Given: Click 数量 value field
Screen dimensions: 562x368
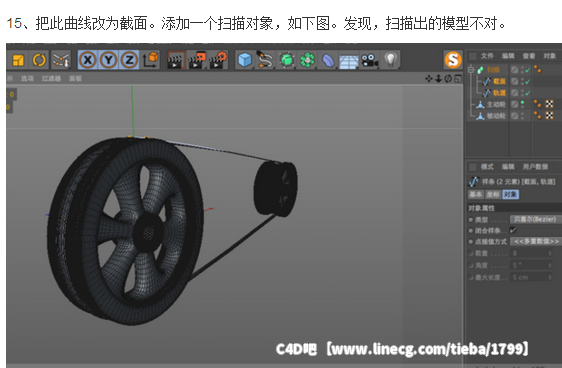Looking at the screenshot, I should point(531,253).
